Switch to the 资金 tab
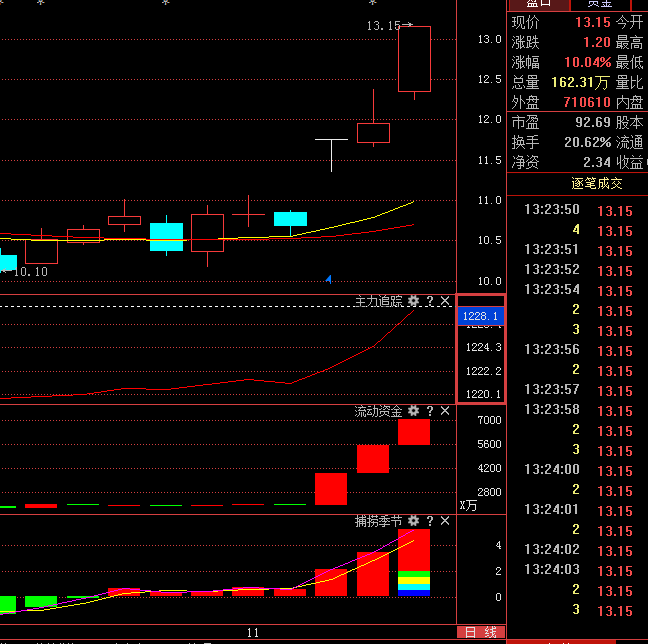648x644 pixels. click(600, 4)
